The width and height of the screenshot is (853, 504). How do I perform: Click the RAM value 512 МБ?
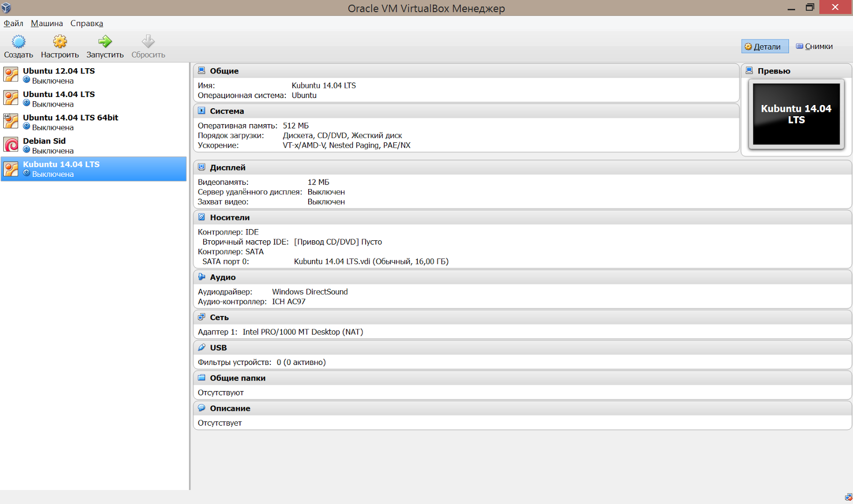296,126
